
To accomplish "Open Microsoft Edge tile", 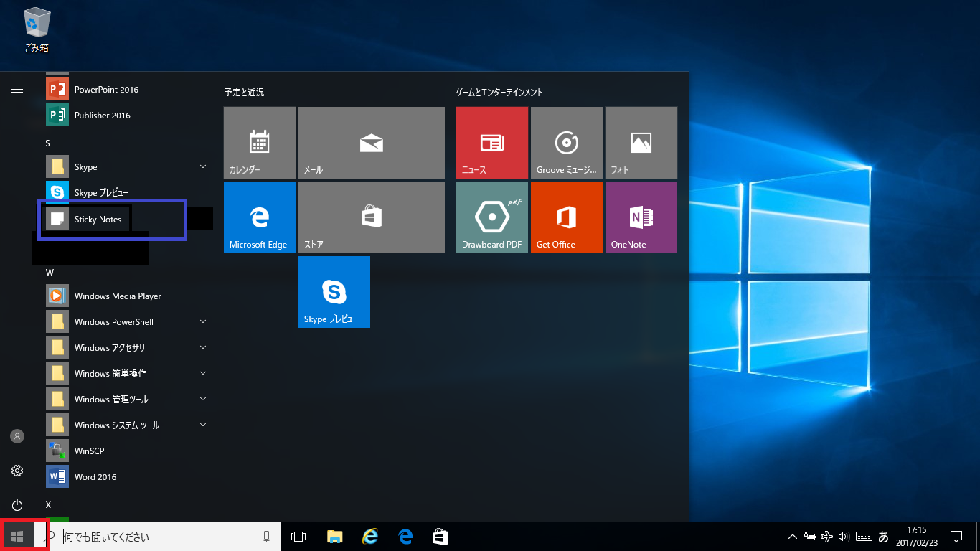I will 260,217.
